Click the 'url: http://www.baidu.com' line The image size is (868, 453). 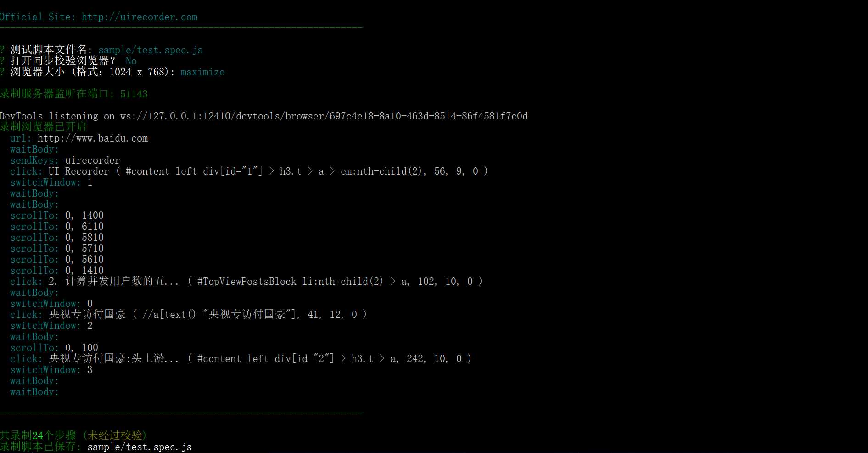coord(79,138)
